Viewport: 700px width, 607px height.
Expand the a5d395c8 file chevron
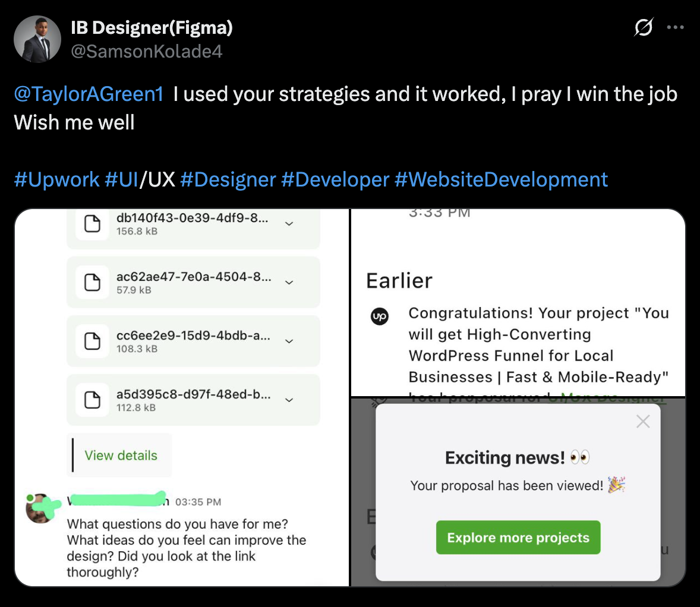(289, 400)
